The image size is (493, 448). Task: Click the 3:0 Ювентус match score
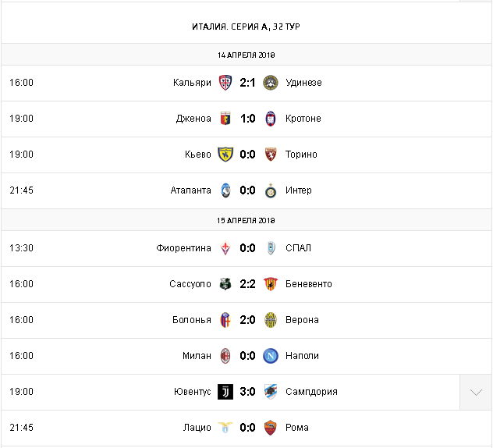coord(247,392)
